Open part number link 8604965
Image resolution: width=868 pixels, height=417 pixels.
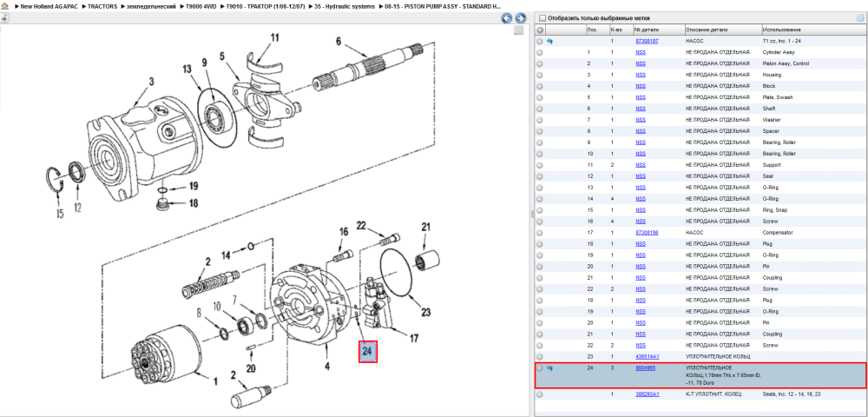pos(646,367)
